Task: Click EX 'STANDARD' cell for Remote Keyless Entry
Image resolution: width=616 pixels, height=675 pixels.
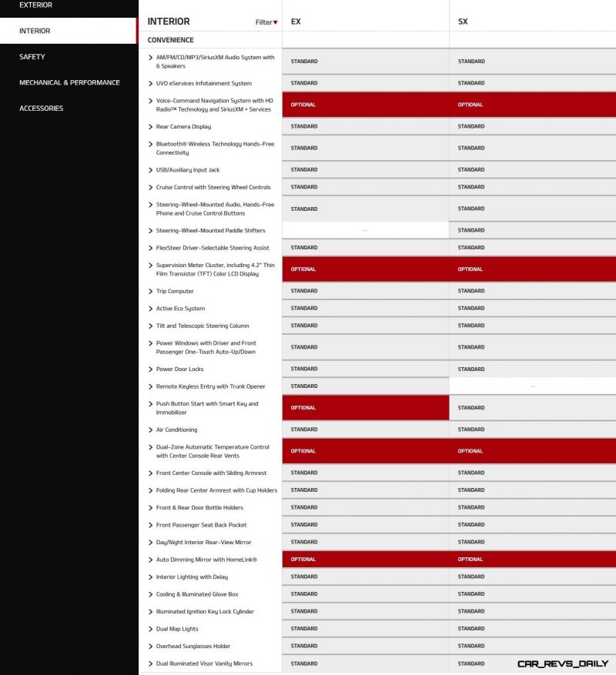Action: [366, 386]
